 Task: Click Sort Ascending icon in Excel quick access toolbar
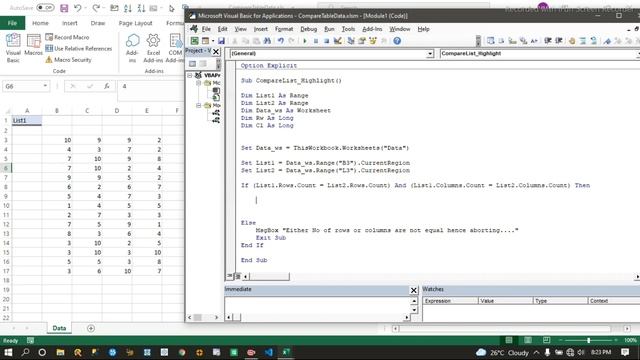[x=128, y=8]
